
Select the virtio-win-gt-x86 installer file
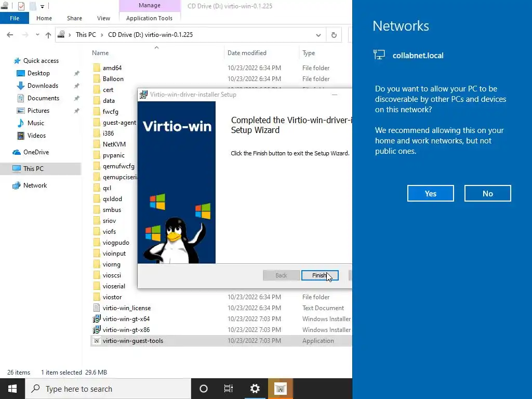[x=126, y=330]
